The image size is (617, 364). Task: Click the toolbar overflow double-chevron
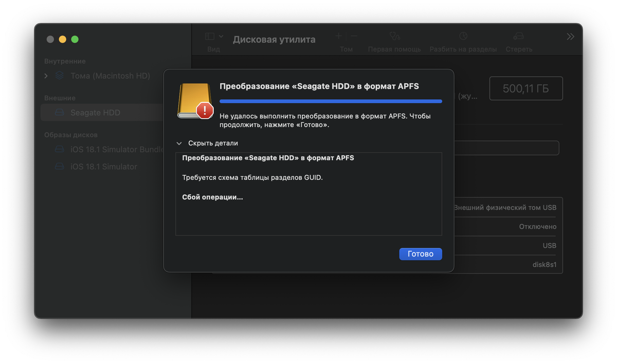[x=570, y=37]
